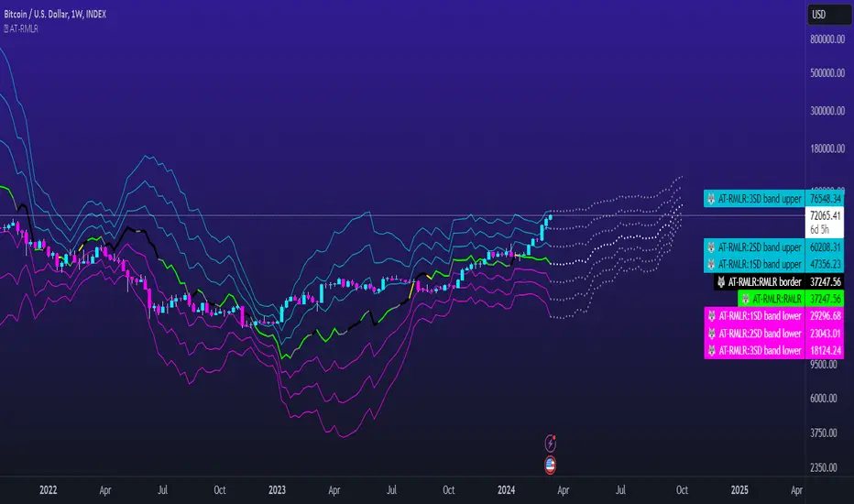Click the lightning bolt event marker icon
This screenshot has width=854, height=504.
550,443
